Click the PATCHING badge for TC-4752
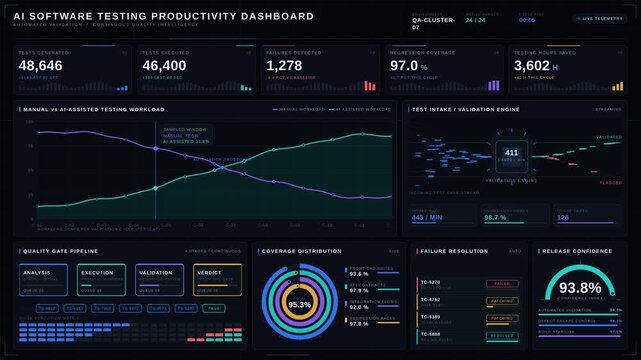This screenshot has width=641, height=360. (502, 301)
